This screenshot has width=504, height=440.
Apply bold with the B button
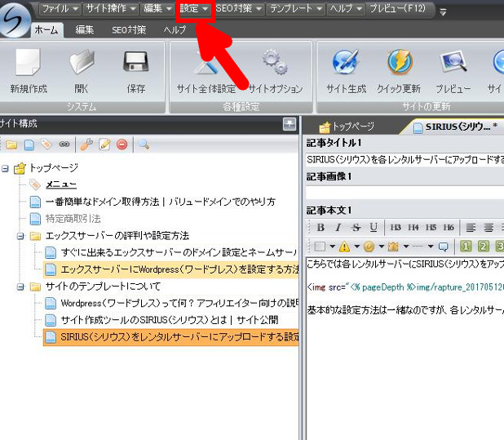tap(321, 228)
